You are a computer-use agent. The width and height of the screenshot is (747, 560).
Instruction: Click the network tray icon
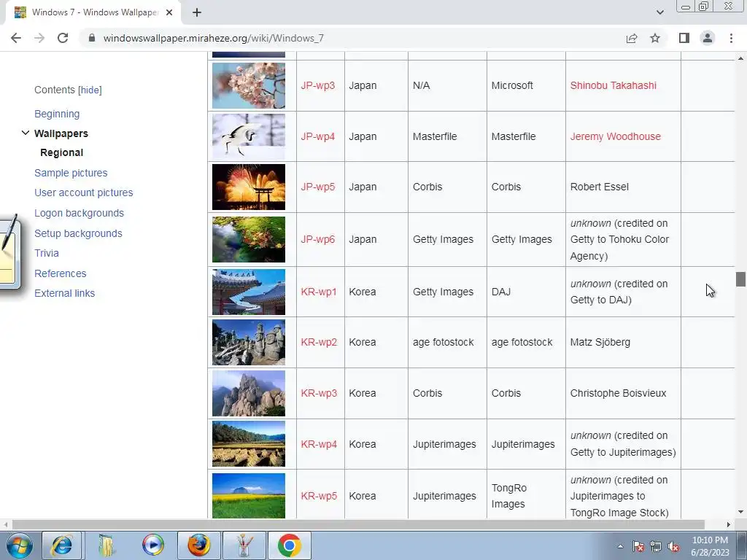tap(656, 546)
